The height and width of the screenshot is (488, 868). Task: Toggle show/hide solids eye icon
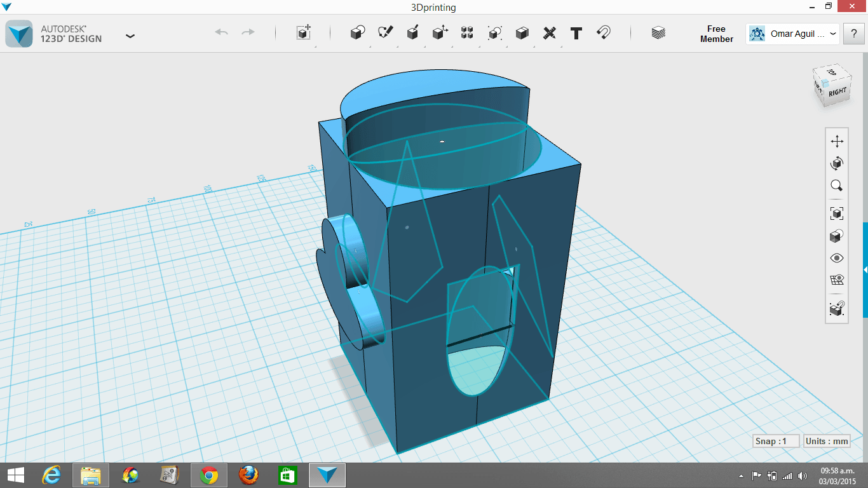pos(837,258)
